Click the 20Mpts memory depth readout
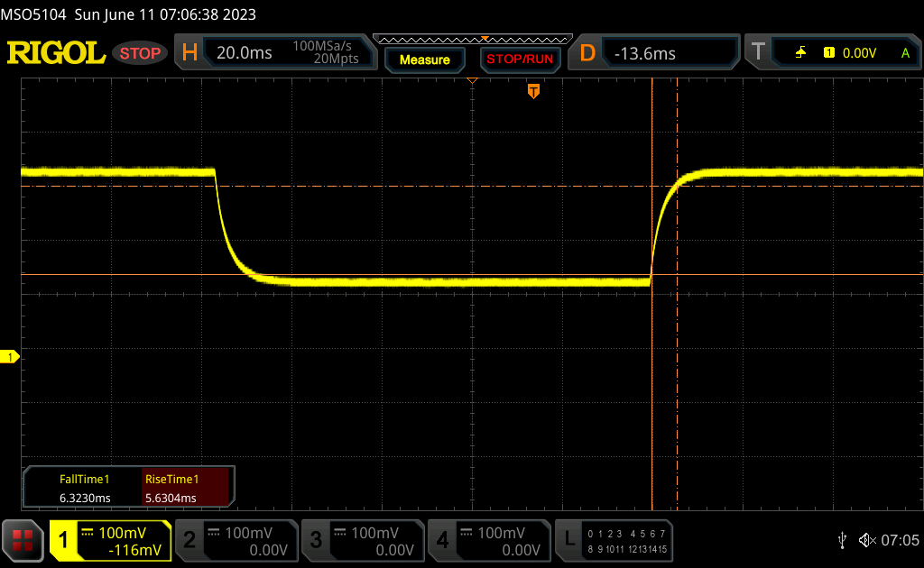This screenshot has width=924, height=568. click(x=336, y=59)
